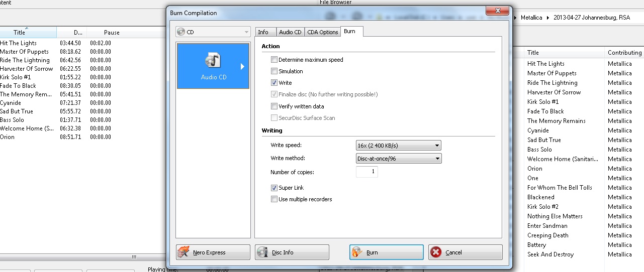Select Bass Solo in compilation track list
The height and width of the screenshot is (272, 644).
pos(12,120)
